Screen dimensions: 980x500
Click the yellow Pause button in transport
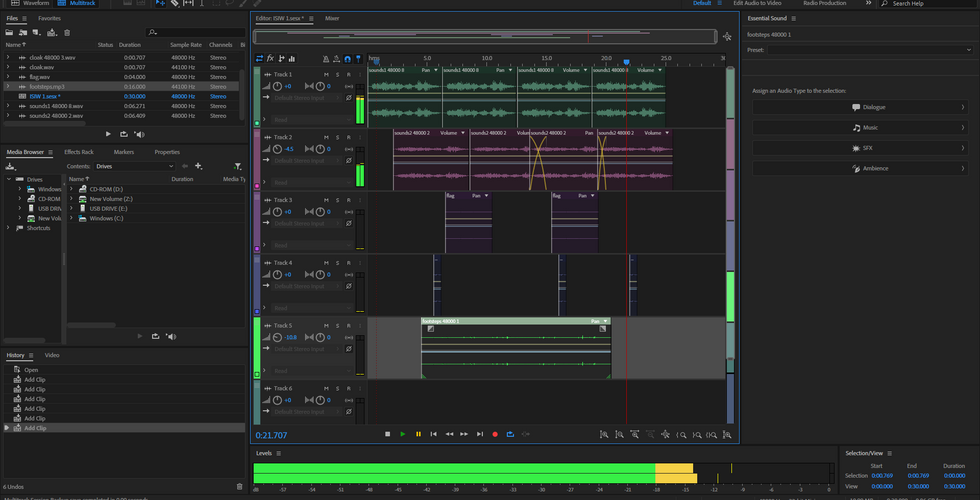click(x=418, y=434)
